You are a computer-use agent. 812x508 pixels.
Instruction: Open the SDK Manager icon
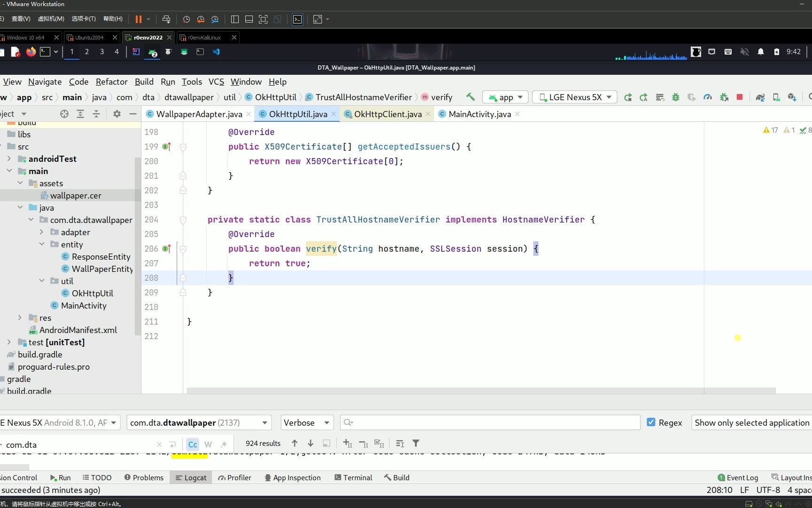(x=792, y=97)
